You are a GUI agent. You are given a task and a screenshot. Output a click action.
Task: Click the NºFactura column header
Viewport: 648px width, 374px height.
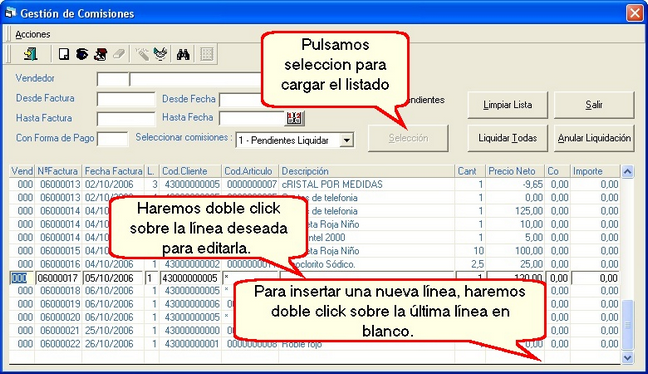click(58, 171)
